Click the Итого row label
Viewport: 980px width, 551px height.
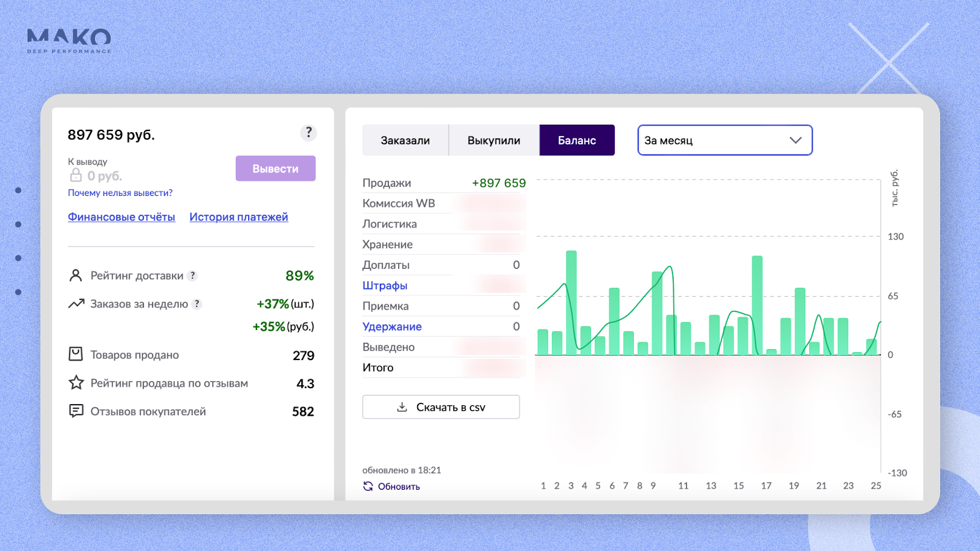pos(378,367)
